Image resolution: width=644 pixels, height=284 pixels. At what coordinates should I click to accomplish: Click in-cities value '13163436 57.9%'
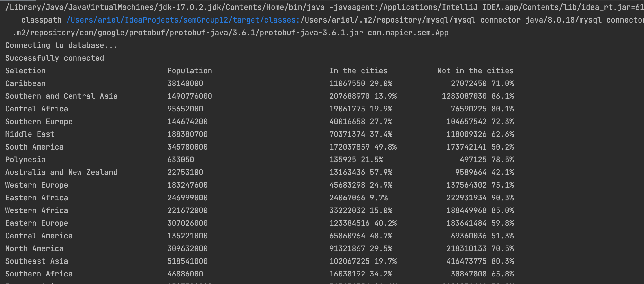pos(361,172)
